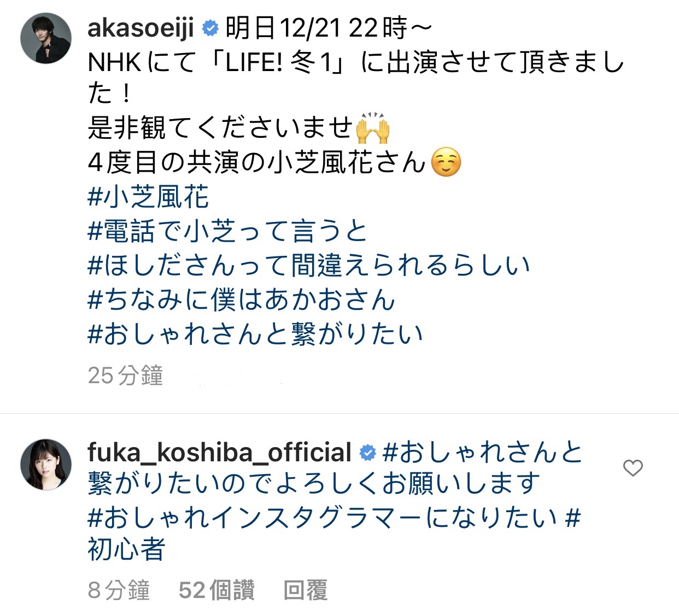Viewport: 679px width, 616px height.
Task: Open the #初心者 hashtag in comment
Action: [x=126, y=548]
